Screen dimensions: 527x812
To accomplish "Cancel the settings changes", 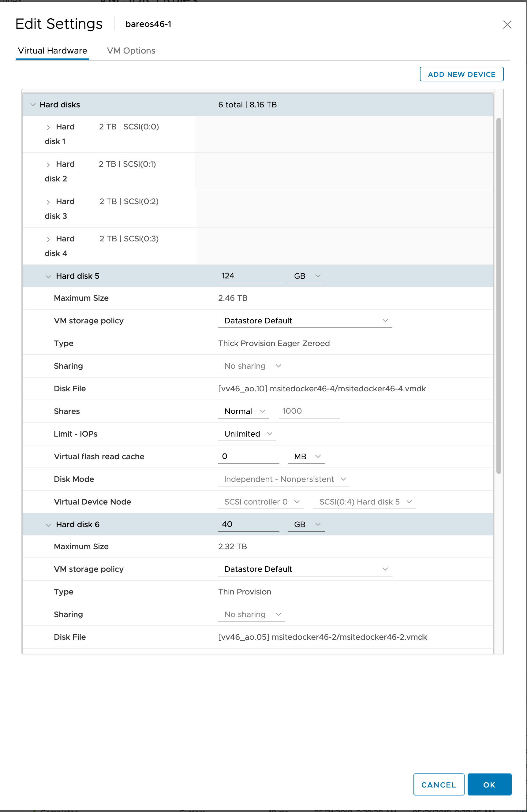I will [438, 785].
